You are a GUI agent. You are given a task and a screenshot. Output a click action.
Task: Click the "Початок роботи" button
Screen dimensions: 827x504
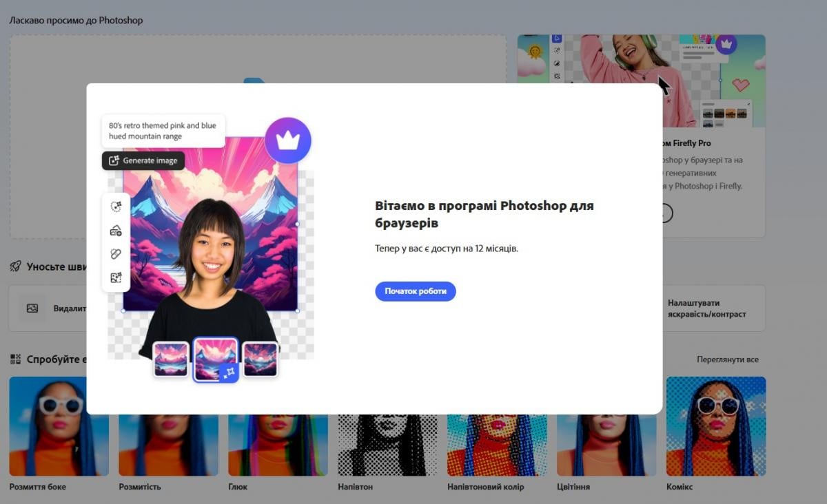tap(416, 291)
